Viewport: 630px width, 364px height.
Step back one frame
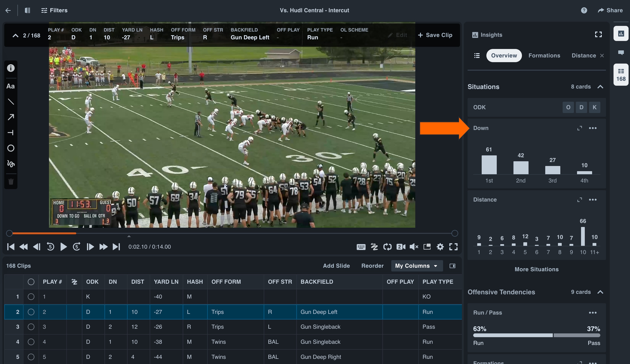coord(37,247)
